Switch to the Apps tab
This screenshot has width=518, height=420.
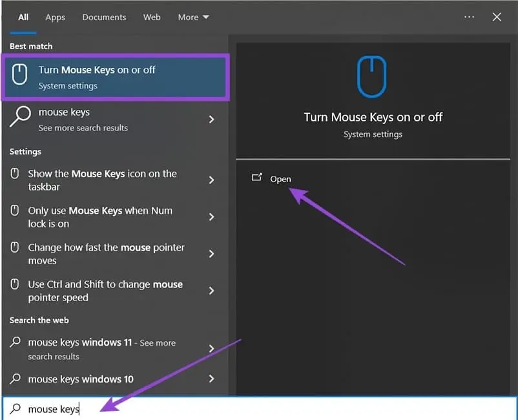(55, 17)
